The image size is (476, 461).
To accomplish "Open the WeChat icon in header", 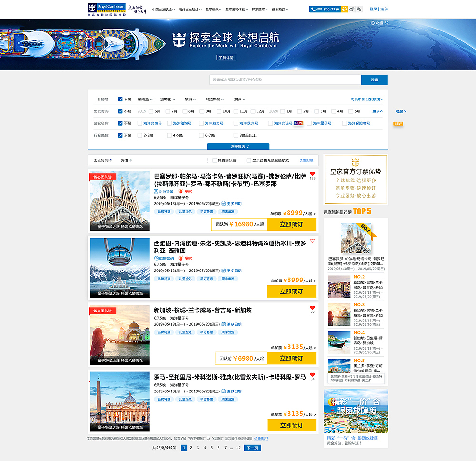I will [359, 9].
